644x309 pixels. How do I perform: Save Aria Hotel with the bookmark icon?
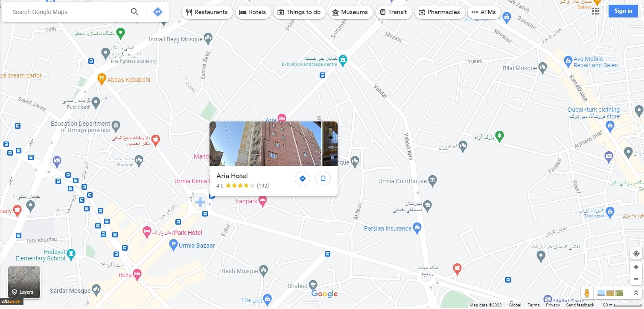323,179
